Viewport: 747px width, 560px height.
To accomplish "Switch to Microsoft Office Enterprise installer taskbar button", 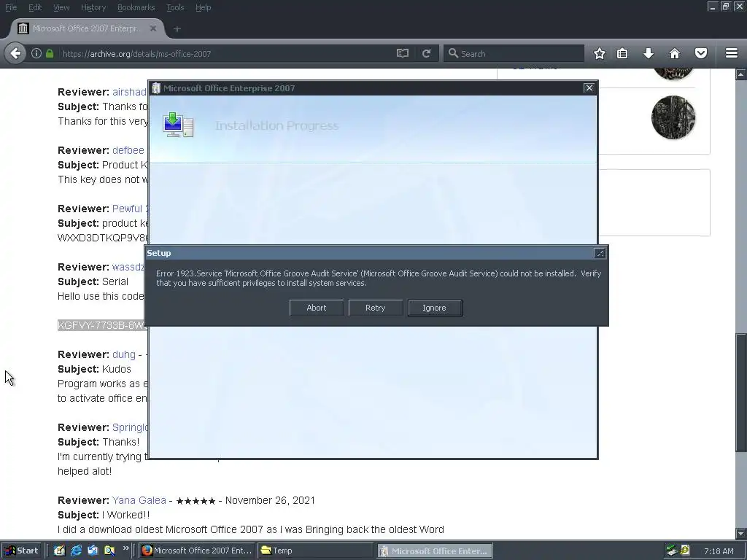I will point(435,551).
